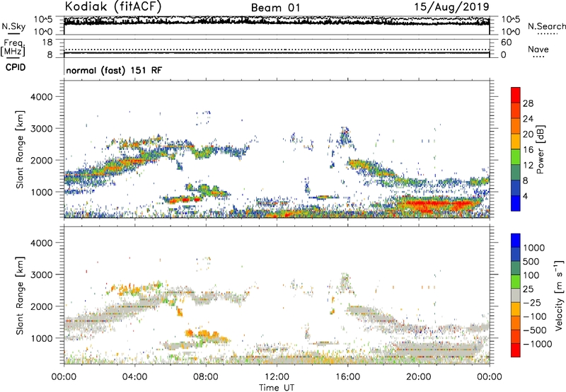Click the 'Kodiak (fitACF)' plot title
Viewport: 566px width, 392px height.
113,6
